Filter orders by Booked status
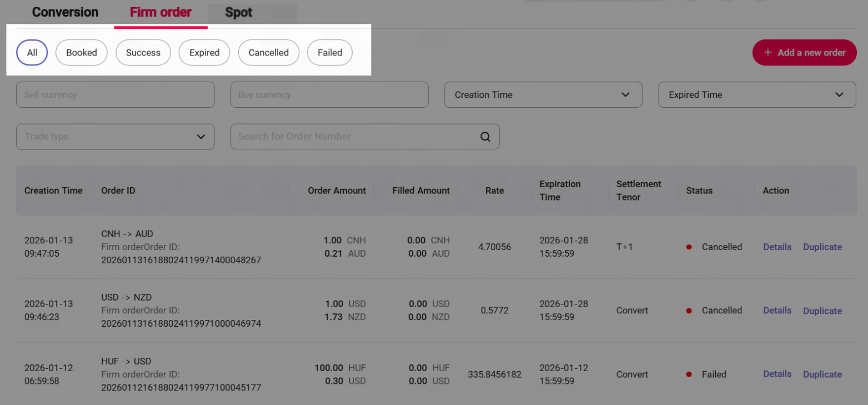The width and height of the screenshot is (868, 405). 82,53
